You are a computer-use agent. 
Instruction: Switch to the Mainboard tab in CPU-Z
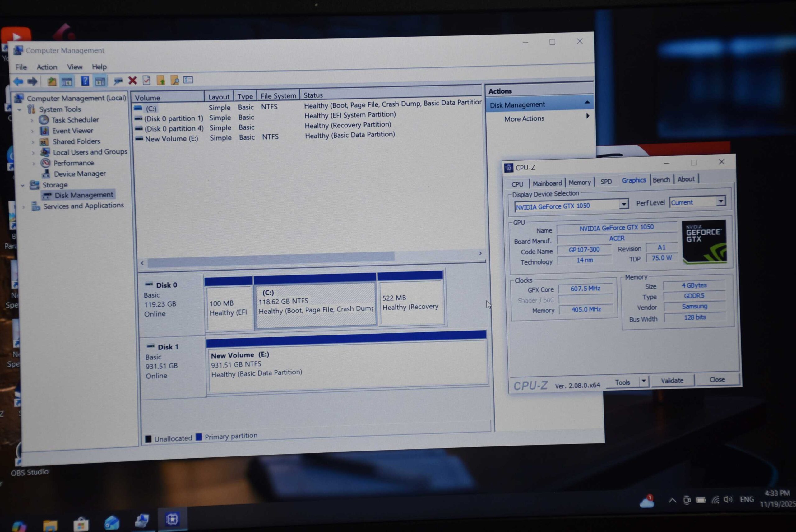(547, 183)
